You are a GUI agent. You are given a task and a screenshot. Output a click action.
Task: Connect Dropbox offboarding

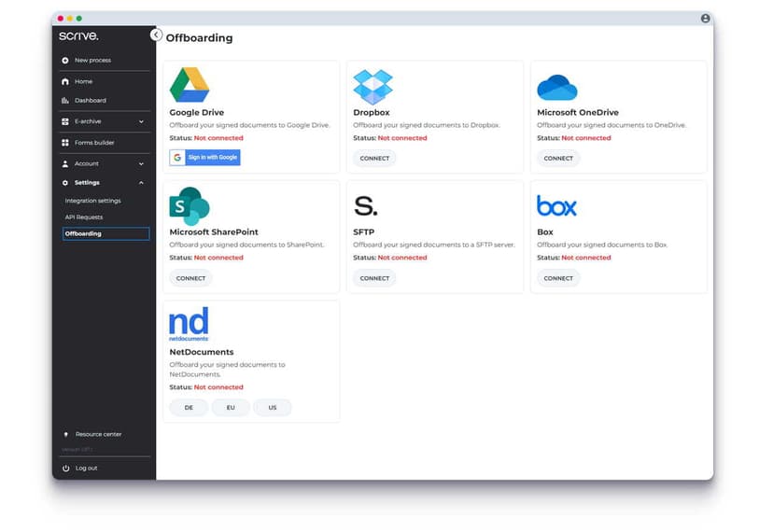tap(374, 159)
